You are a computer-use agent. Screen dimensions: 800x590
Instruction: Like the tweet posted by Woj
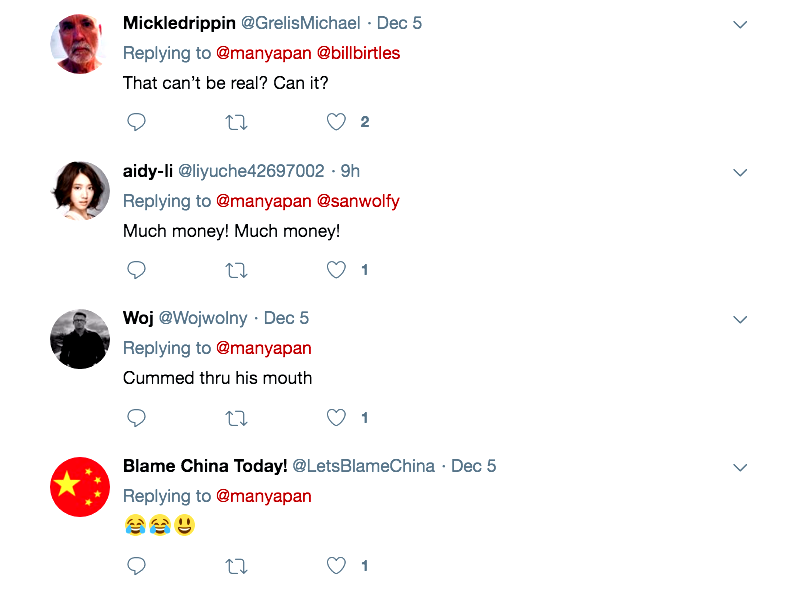[337, 418]
